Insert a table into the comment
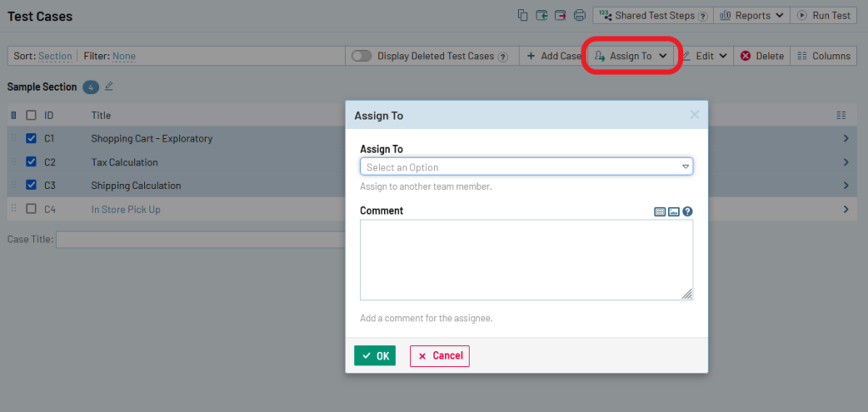The height and width of the screenshot is (412, 868). (x=660, y=212)
